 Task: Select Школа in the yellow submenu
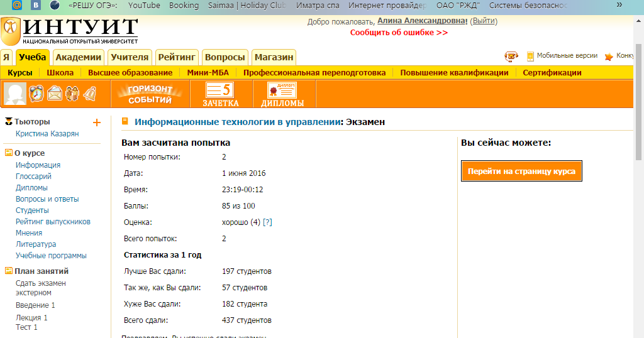point(60,73)
